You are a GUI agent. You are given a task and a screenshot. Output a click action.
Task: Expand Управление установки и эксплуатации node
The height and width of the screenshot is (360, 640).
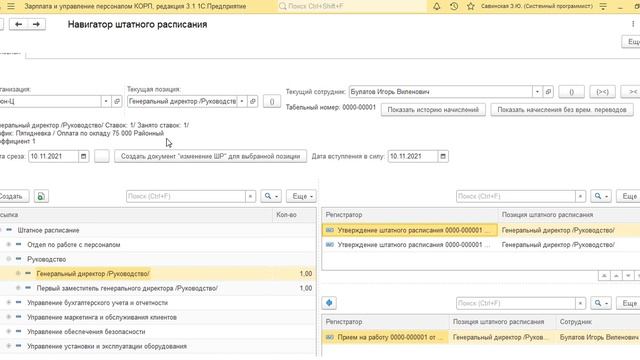click(x=9, y=346)
